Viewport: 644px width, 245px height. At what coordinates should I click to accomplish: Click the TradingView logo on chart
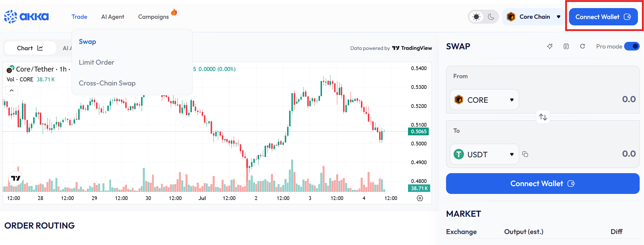tap(16, 178)
